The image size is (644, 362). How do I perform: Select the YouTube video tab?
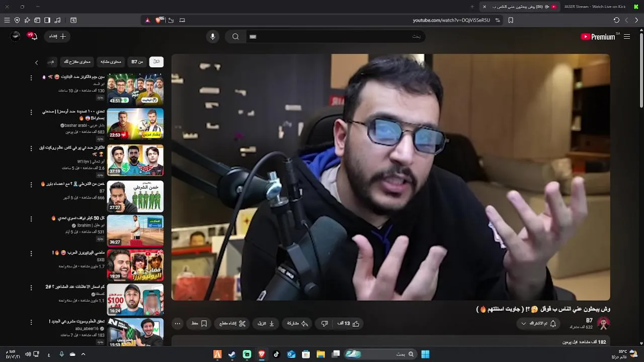point(521,7)
